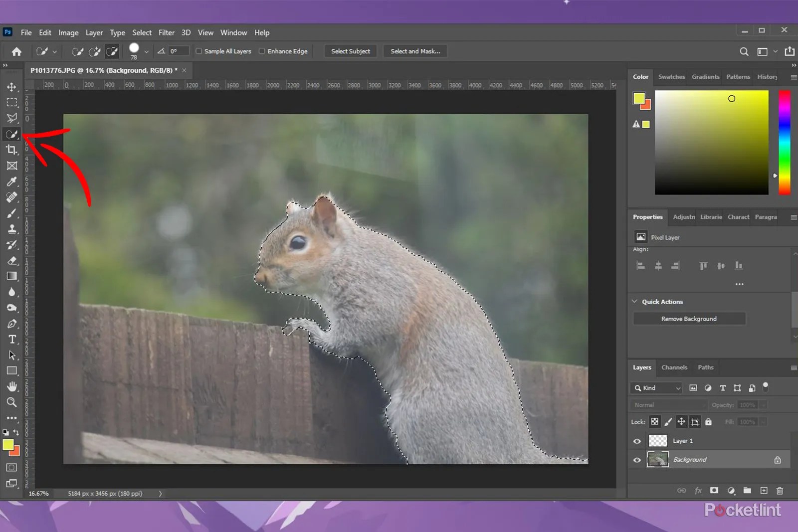Collapse the Quick Actions section
This screenshot has height=532, width=798.
tap(634, 302)
